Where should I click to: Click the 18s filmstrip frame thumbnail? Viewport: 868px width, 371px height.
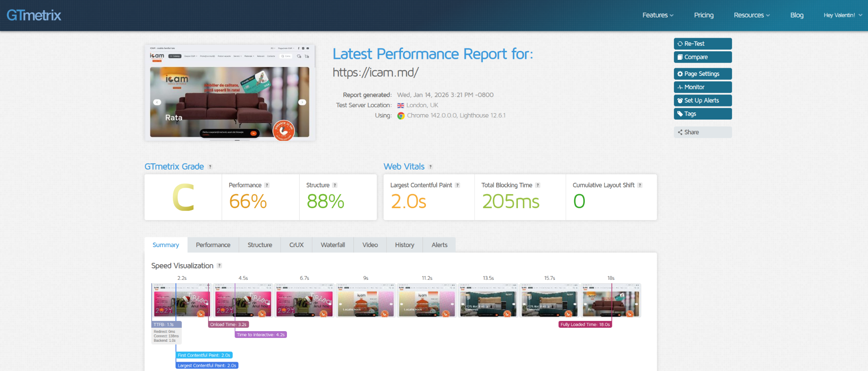pos(610,301)
